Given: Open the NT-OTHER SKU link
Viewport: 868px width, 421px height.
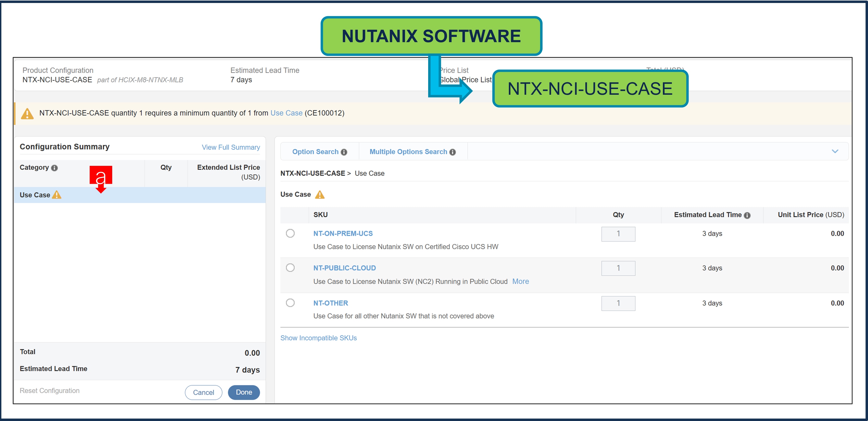Looking at the screenshot, I should click(x=331, y=303).
